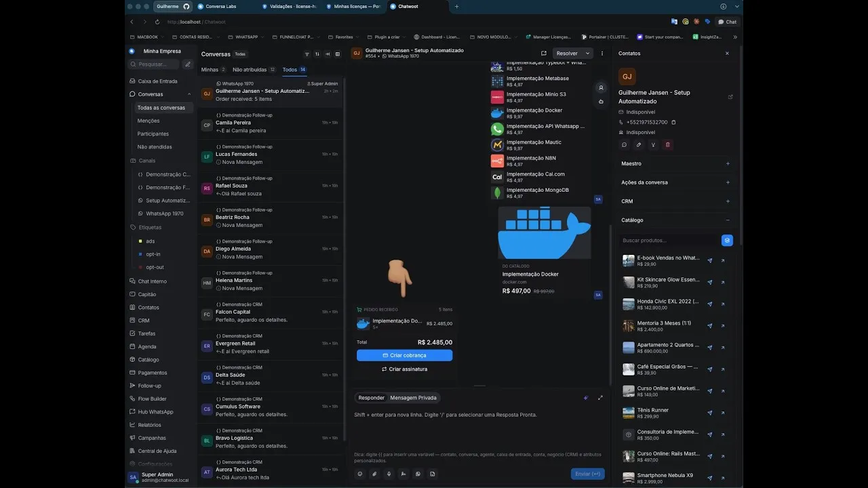Viewport: 868px width, 488px height.
Task: Expand the Ações da conversa section
Action: [x=728, y=182]
